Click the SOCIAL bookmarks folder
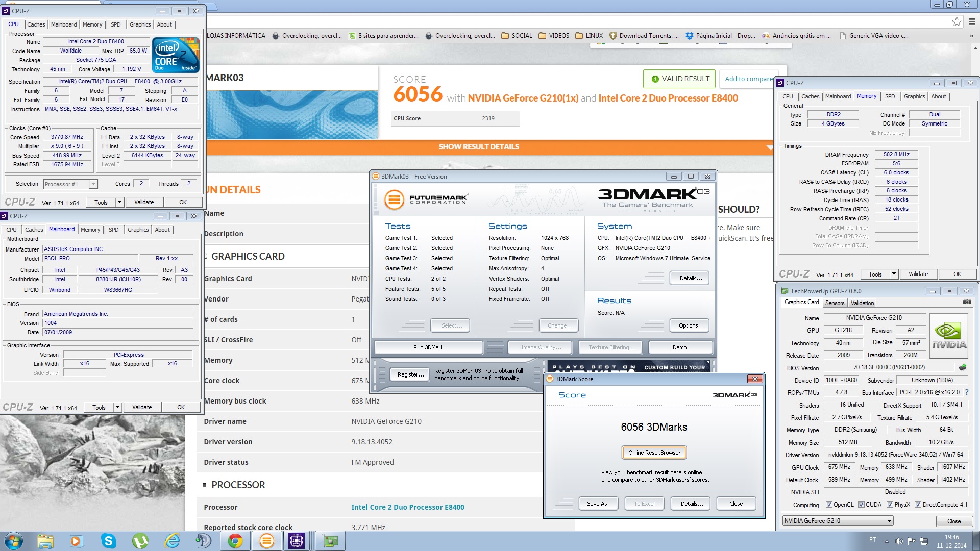Image resolution: width=980 pixels, height=551 pixels. (x=517, y=36)
